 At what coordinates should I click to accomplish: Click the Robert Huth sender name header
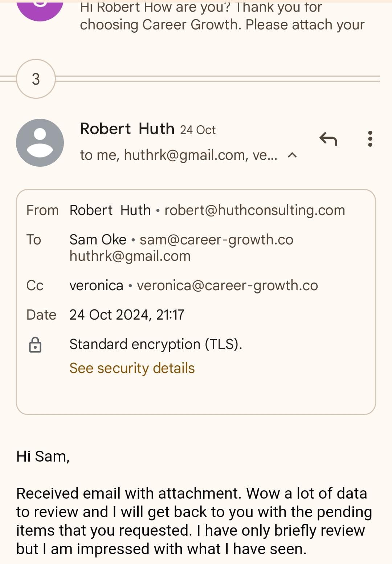pos(127,129)
